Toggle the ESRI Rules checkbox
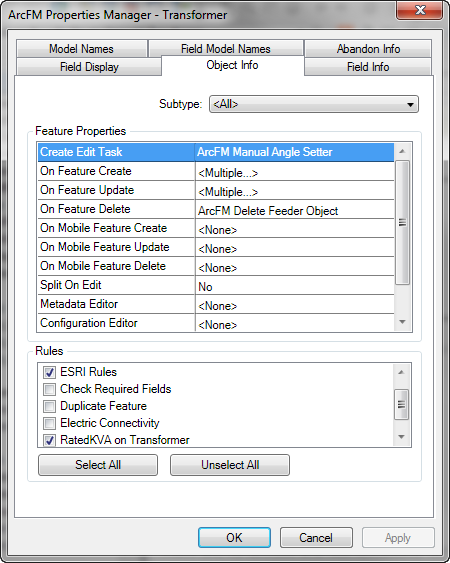The height and width of the screenshot is (563, 450). pos(49,372)
